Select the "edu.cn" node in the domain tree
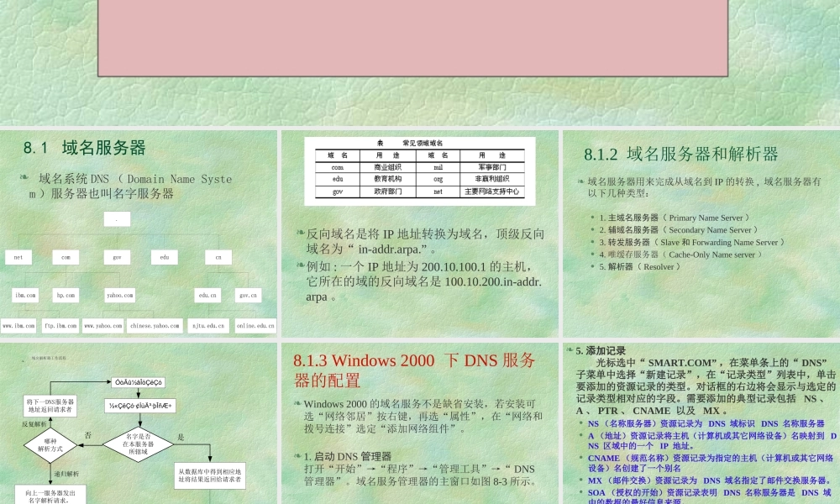Viewport: 840px width, 504px height. tap(206, 295)
